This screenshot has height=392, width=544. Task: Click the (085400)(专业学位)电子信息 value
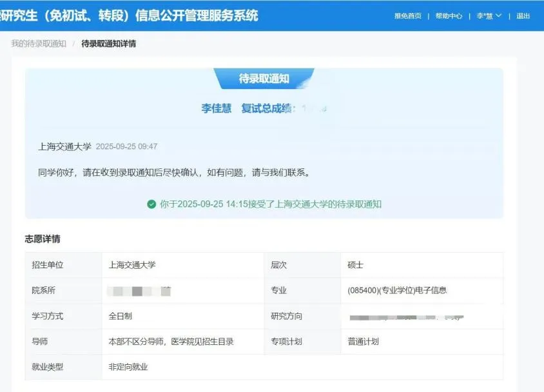pos(397,290)
